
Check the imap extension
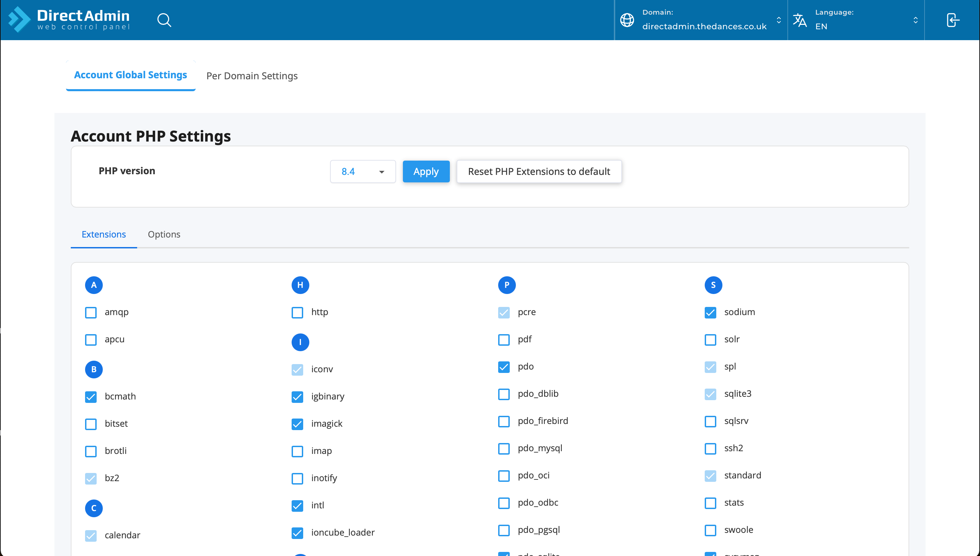tap(297, 451)
